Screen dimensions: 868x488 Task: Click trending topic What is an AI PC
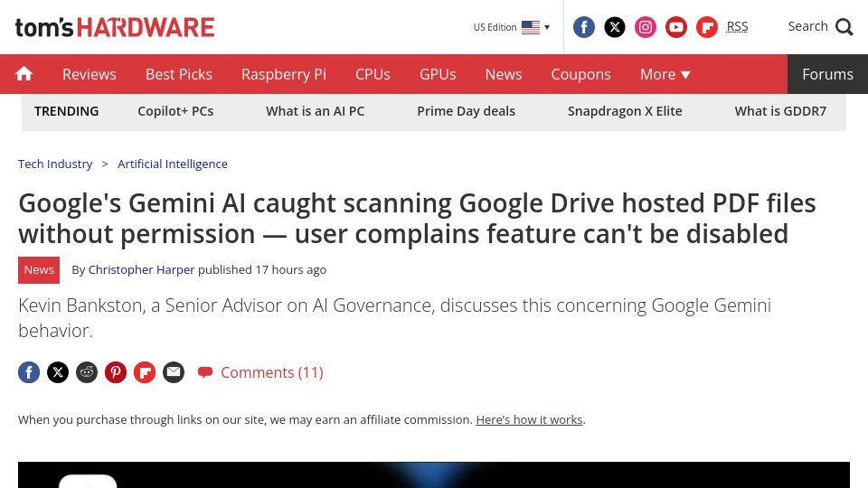pyautogui.click(x=315, y=111)
